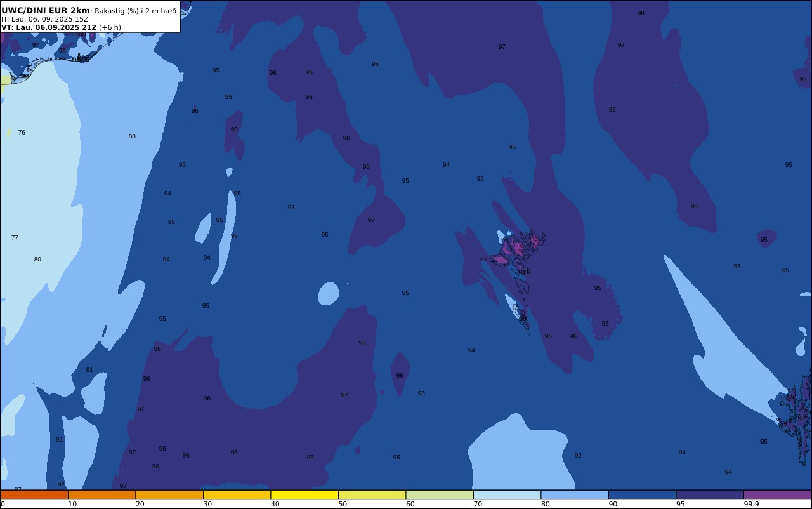
Task: Click the 40–50 bright yellow legend swatch
Action: pos(304,494)
